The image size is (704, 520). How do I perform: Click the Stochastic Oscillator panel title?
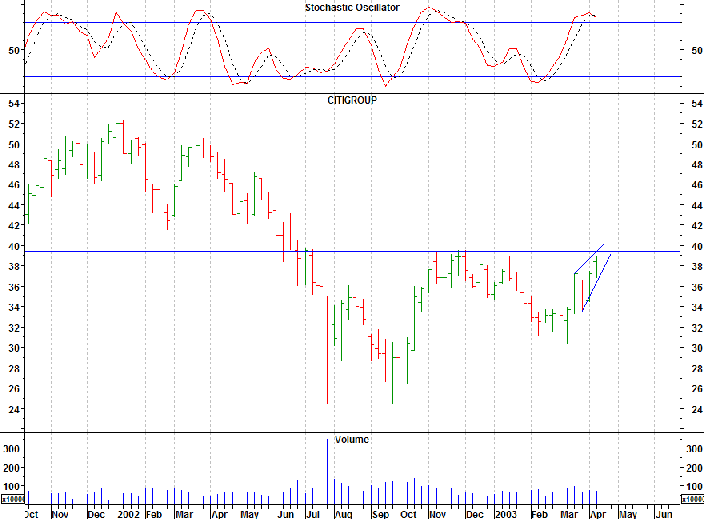pos(352,8)
